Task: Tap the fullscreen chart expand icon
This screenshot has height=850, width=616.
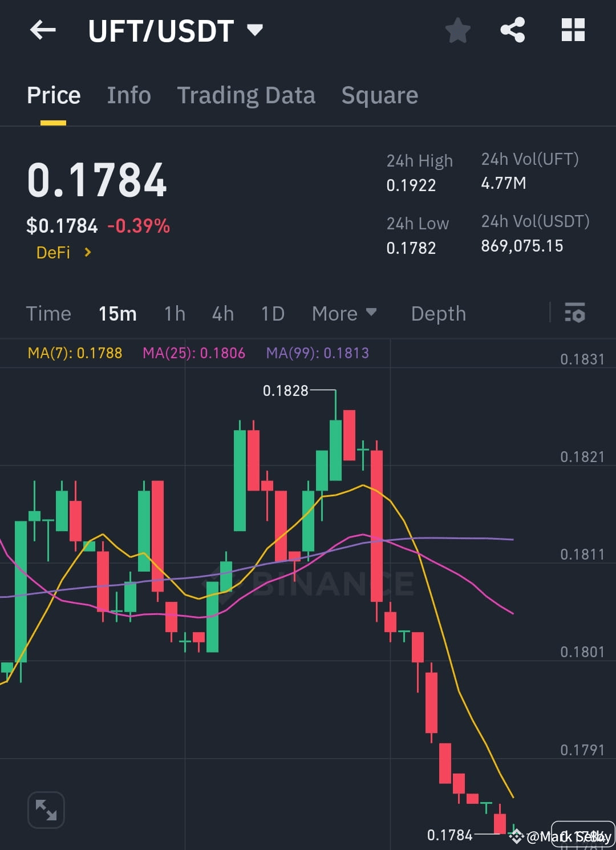Action: tap(46, 809)
